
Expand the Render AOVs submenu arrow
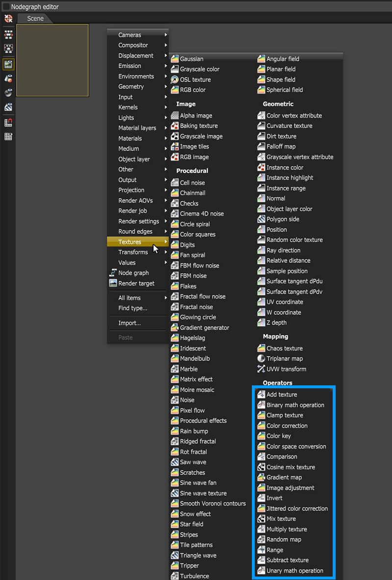pos(166,201)
